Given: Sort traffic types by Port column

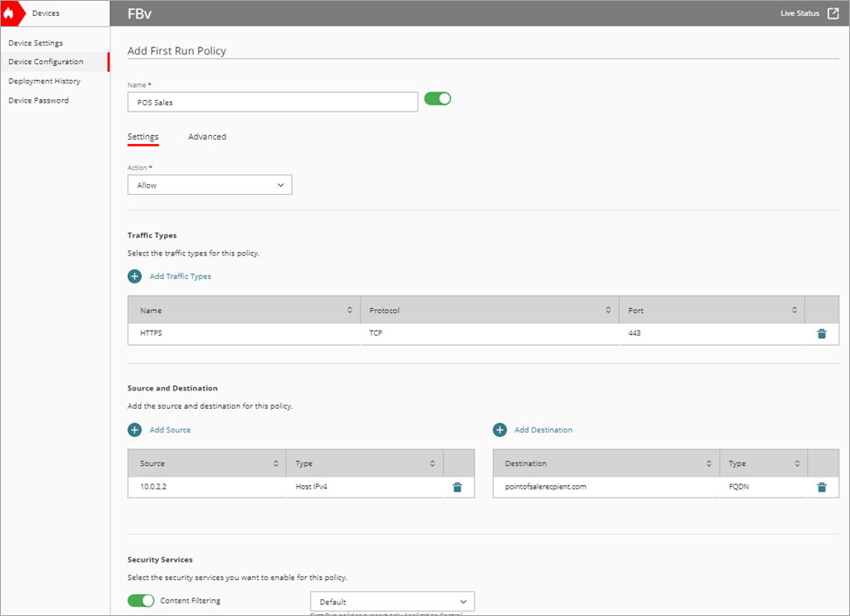Looking at the screenshot, I should click(x=792, y=310).
